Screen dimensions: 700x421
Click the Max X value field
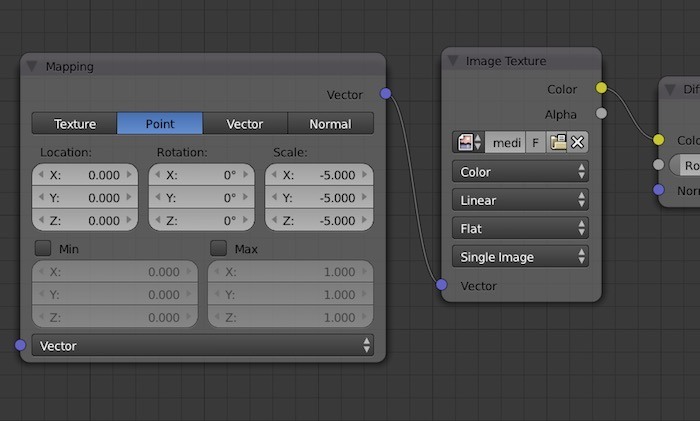point(291,272)
